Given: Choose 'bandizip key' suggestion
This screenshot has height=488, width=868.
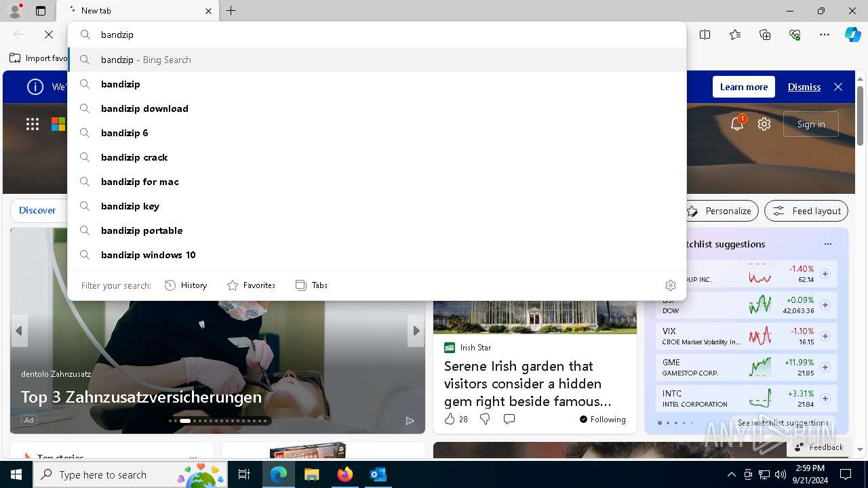Looking at the screenshot, I should tap(377, 206).
